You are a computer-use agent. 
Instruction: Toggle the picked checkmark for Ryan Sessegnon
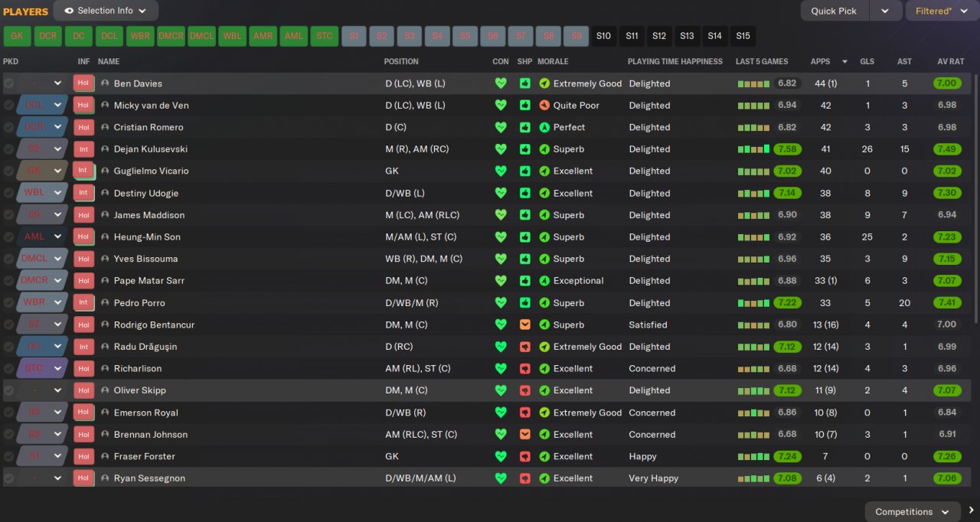8,478
